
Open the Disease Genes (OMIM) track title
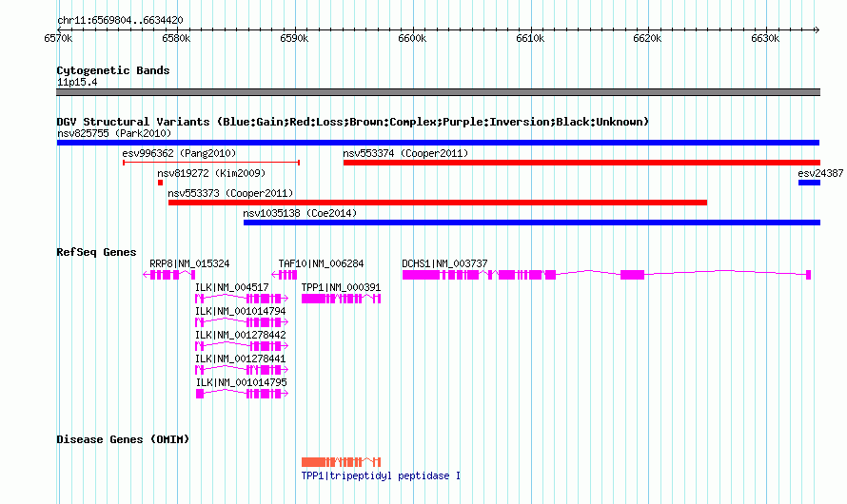tap(123, 439)
